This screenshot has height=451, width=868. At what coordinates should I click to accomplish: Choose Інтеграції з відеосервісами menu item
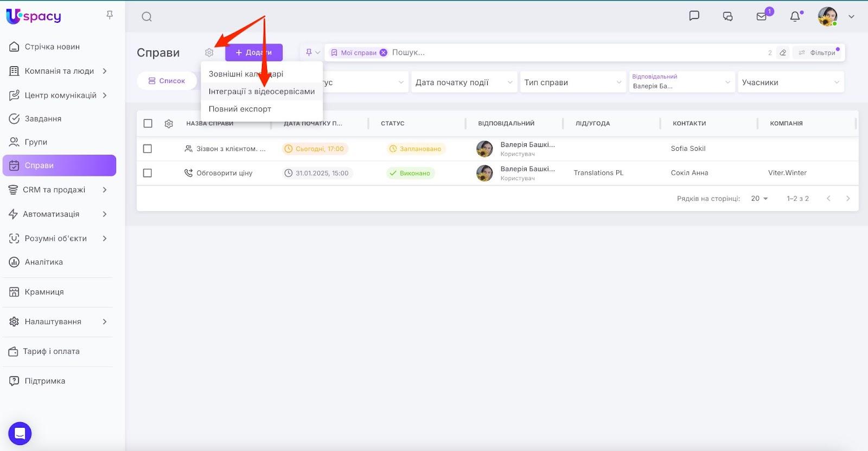click(261, 91)
